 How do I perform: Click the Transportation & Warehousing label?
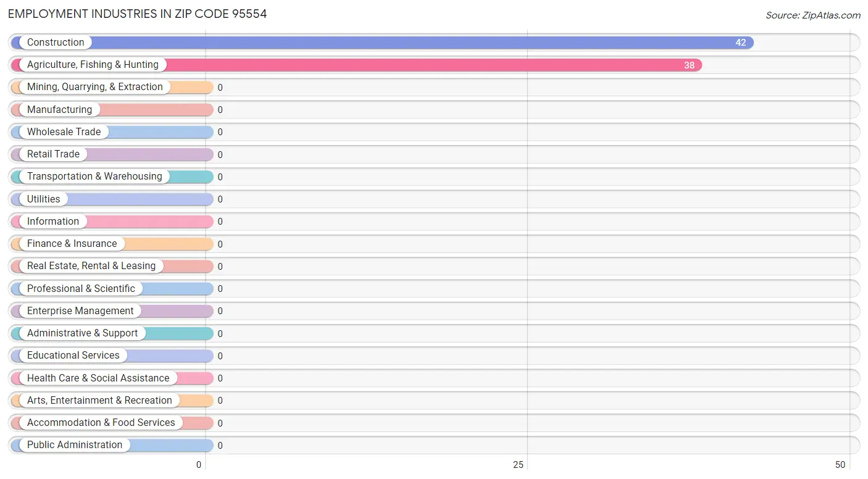click(94, 177)
